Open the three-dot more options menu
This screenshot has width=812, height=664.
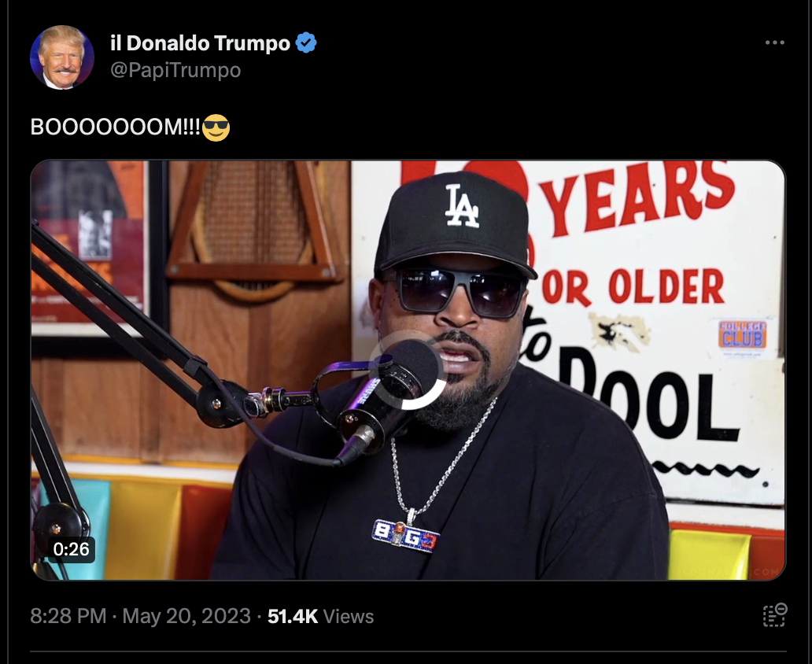point(775,42)
